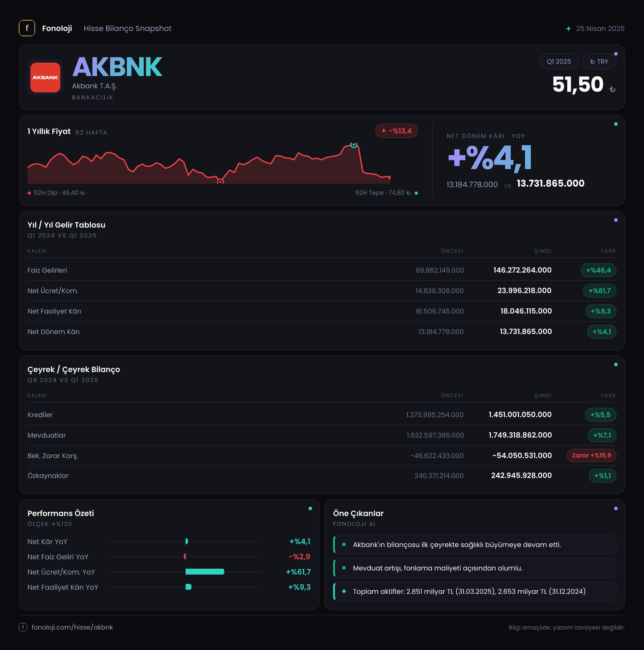Click the value 1.749.318.862.000

tap(520, 435)
